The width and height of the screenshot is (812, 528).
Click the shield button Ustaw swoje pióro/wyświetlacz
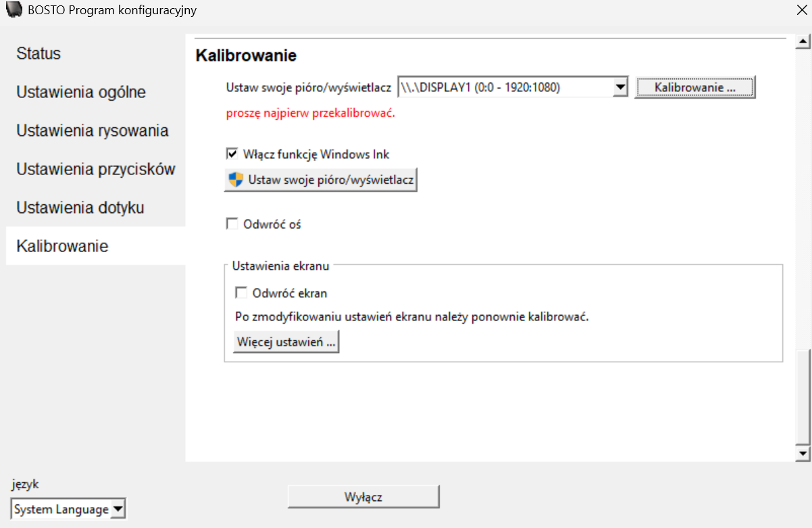pyautogui.click(x=320, y=181)
